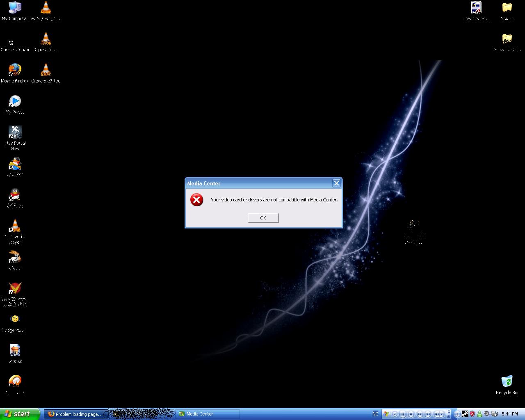Click the NC language indicator on taskbar
This screenshot has width=525, height=420.
coord(375,414)
